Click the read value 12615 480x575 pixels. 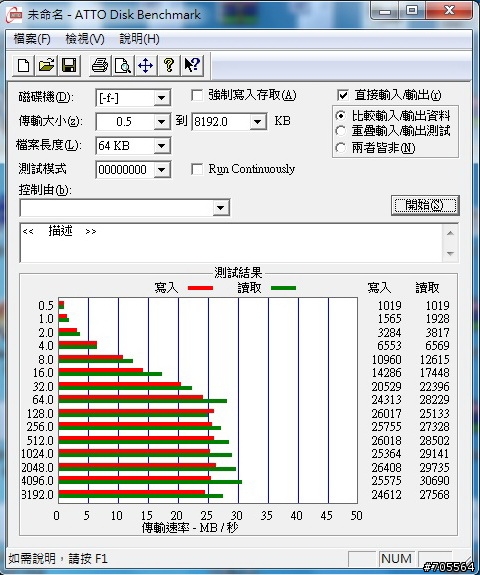pyautogui.click(x=435, y=359)
